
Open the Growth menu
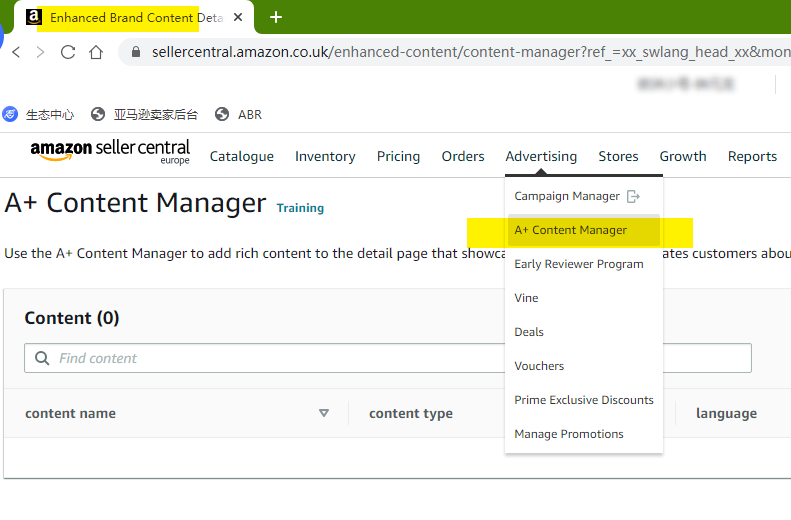[683, 156]
